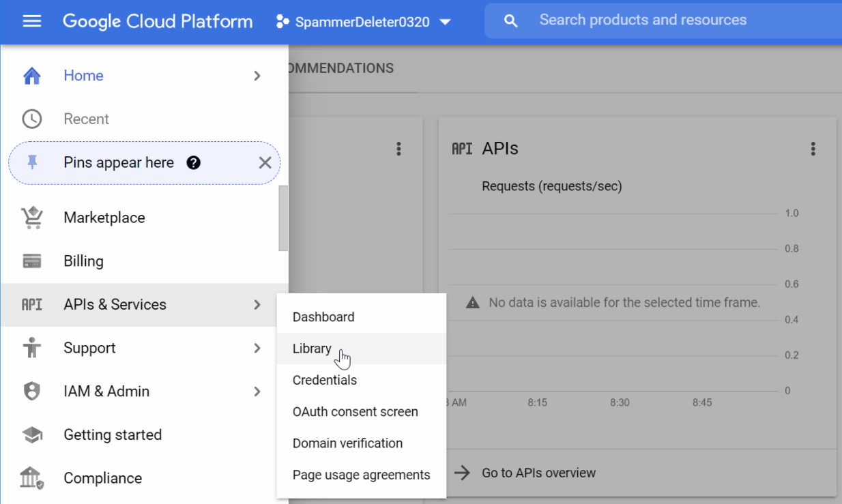This screenshot has width=842, height=504.
Task: Click the APIs card title
Action: [x=500, y=148]
